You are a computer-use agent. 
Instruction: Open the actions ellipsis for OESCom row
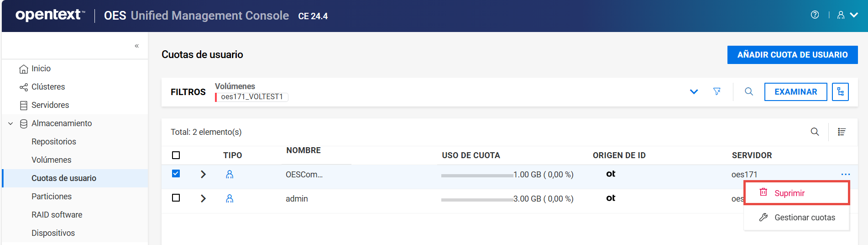click(x=845, y=174)
